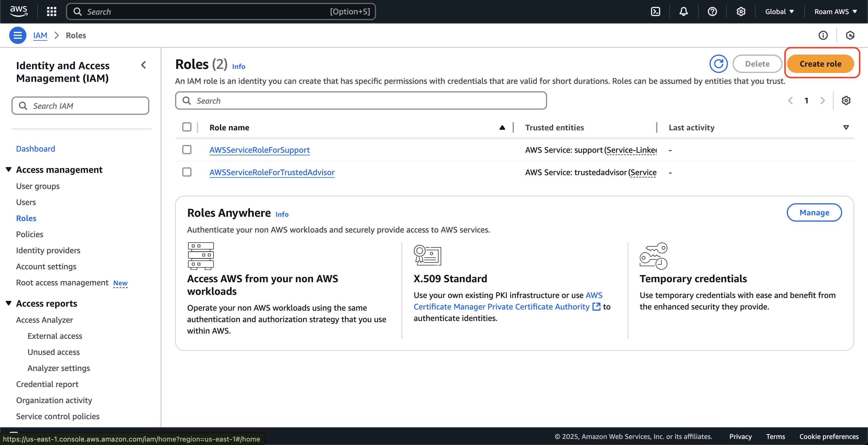Image resolution: width=868 pixels, height=445 pixels.
Task: Click the hexagon security icon at top right
Action: point(850,35)
